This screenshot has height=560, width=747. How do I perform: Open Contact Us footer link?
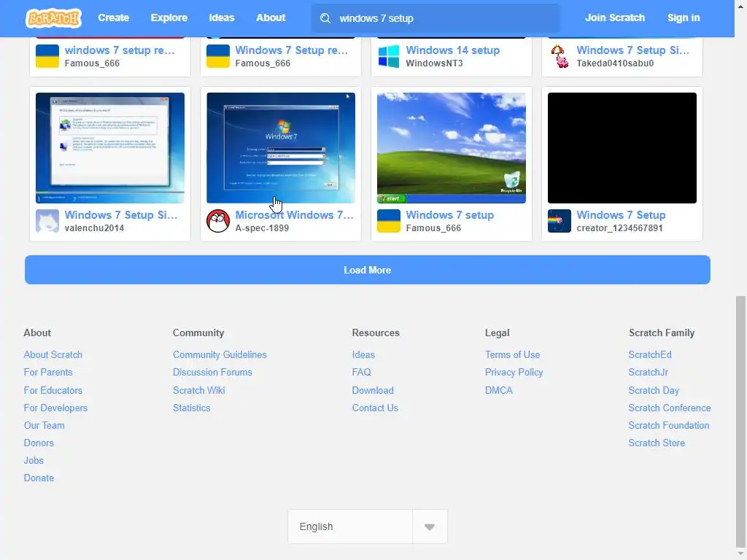[375, 408]
